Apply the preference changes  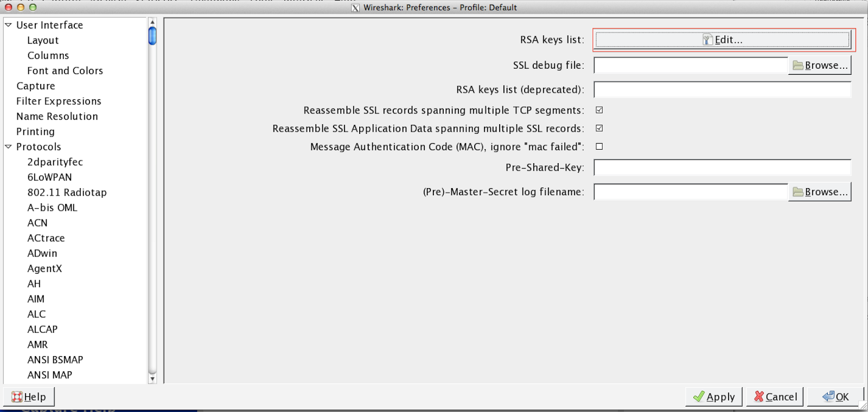click(x=714, y=397)
